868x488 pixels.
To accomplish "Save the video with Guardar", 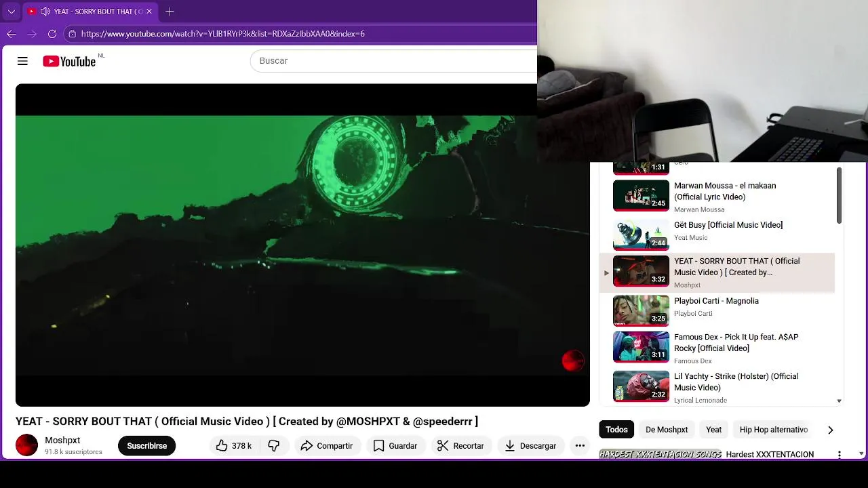I will 395,445.
